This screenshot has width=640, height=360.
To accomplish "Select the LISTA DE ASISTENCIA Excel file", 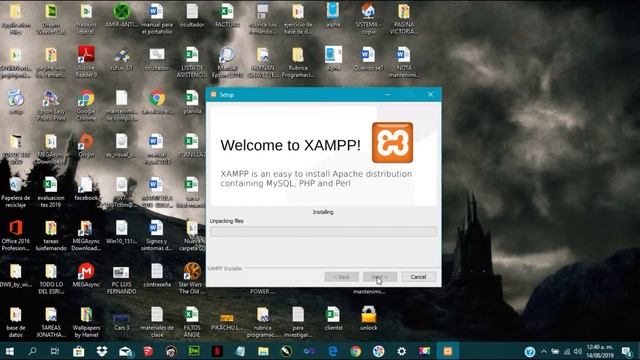I will (192, 62).
